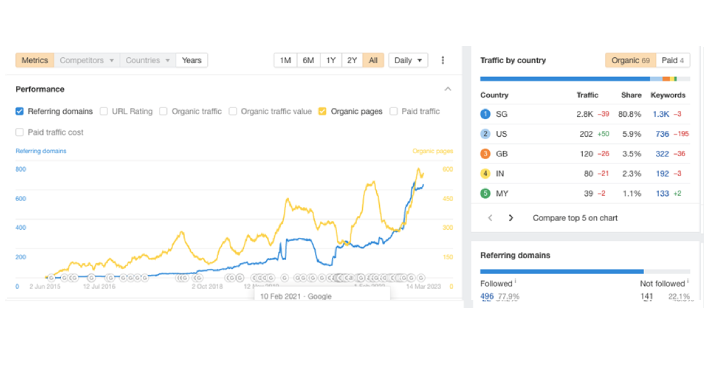This screenshot has height=367, width=706.
Task: Click the SG country rank badge
Action: point(485,114)
